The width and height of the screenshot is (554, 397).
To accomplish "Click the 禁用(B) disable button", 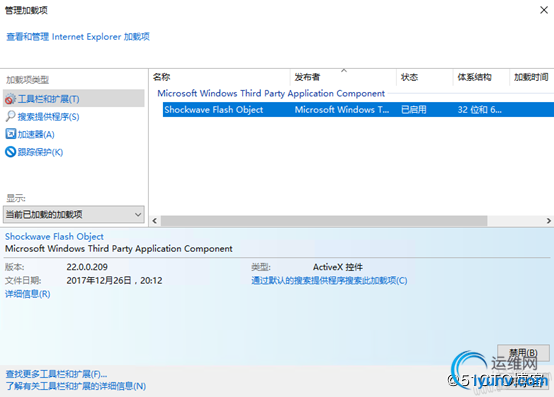I will 523,352.
